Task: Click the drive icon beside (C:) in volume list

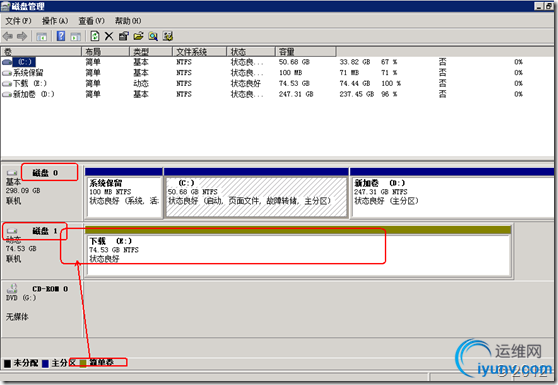Action: point(7,62)
